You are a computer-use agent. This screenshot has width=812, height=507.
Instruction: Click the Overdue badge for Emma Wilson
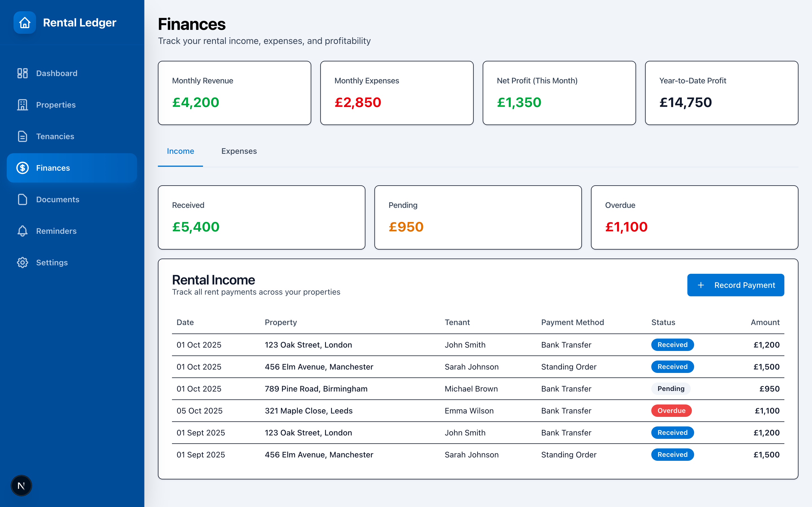pyautogui.click(x=671, y=410)
